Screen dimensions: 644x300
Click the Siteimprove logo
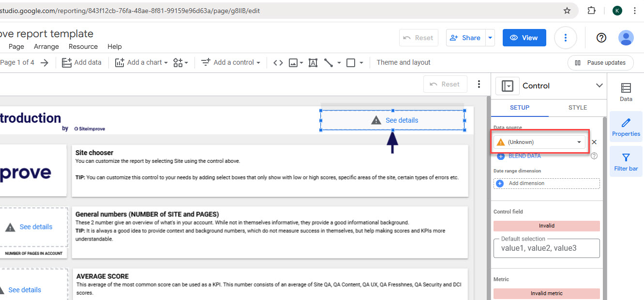90,129
